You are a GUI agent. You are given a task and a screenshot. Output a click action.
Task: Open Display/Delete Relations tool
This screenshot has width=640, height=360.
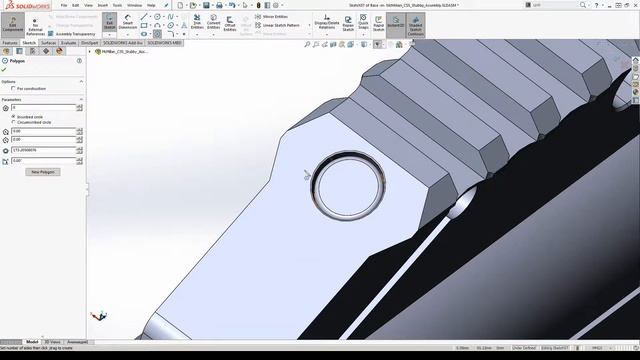click(327, 23)
